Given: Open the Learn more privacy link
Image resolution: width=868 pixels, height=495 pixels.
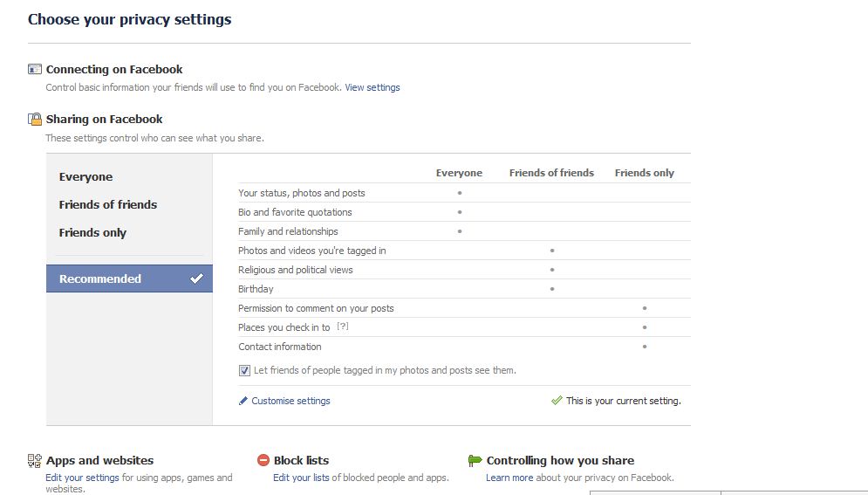Looking at the screenshot, I should click(x=509, y=478).
